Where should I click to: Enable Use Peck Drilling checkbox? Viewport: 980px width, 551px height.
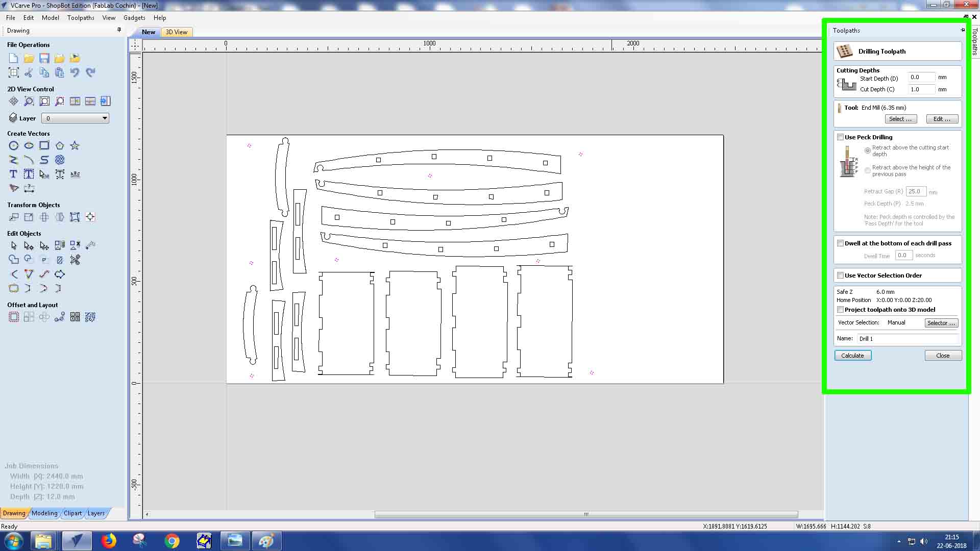click(840, 137)
